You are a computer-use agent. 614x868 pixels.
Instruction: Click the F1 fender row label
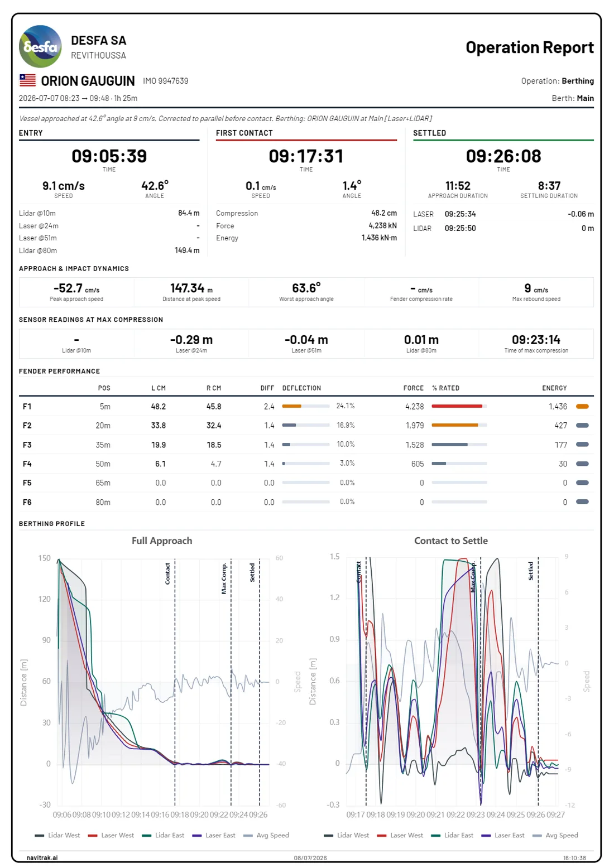[27, 407]
